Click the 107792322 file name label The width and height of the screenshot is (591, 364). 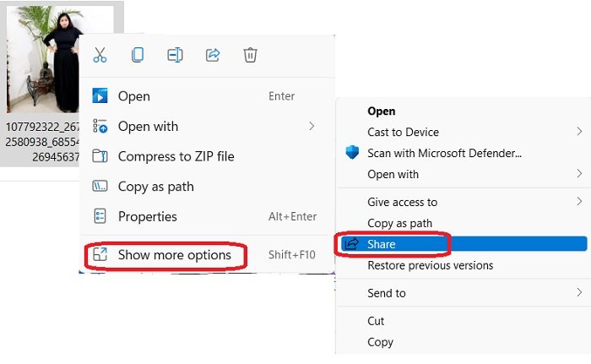(x=42, y=141)
